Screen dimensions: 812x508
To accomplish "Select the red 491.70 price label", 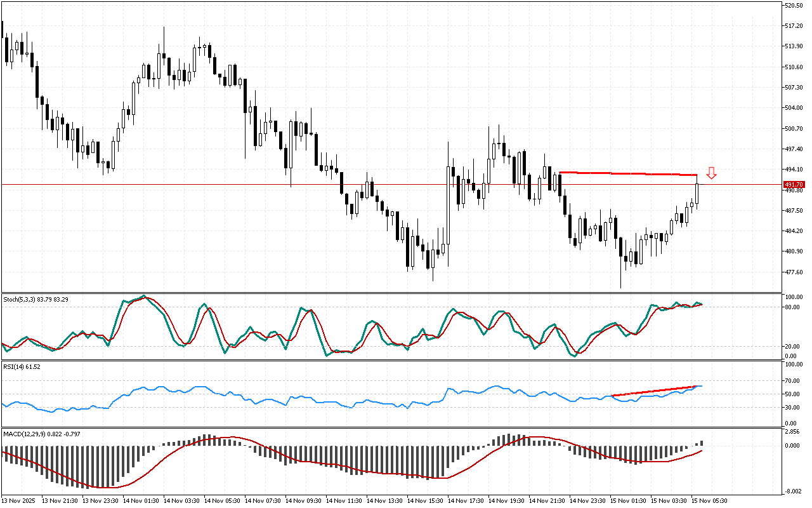I will (x=794, y=184).
